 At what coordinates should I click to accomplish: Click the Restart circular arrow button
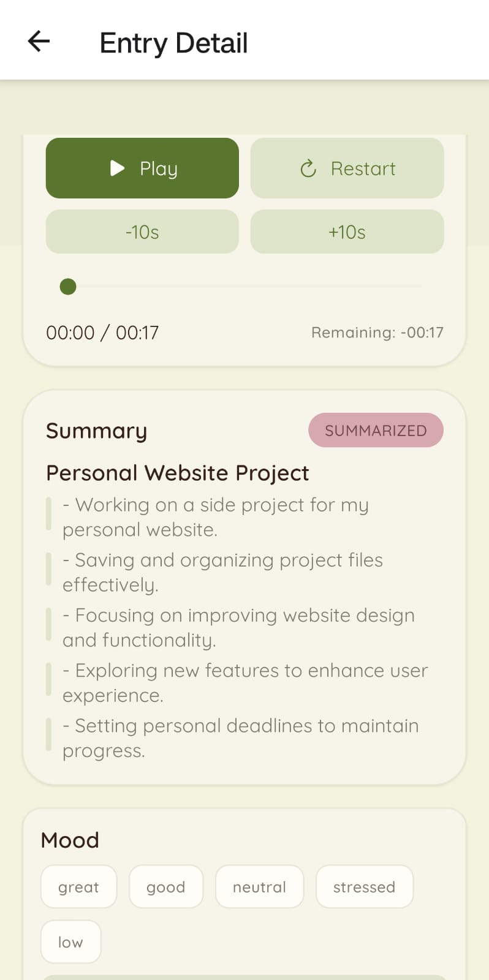(347, 168)
